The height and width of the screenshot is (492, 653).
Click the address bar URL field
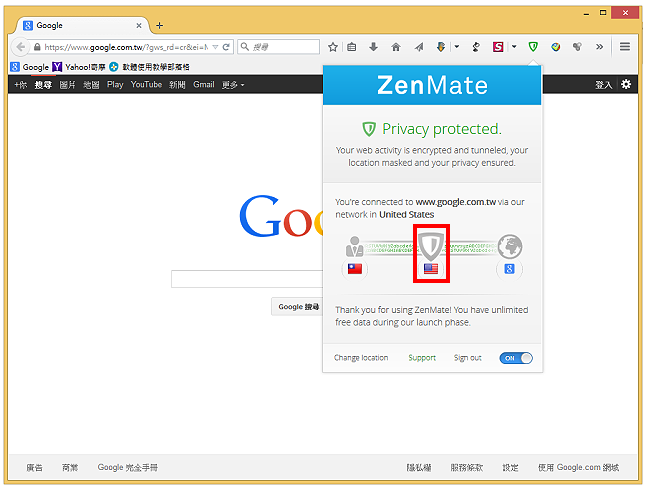tap(126, 47)
